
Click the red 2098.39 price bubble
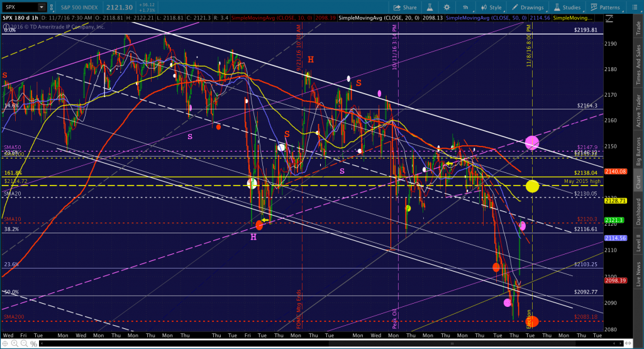(616, 280)
